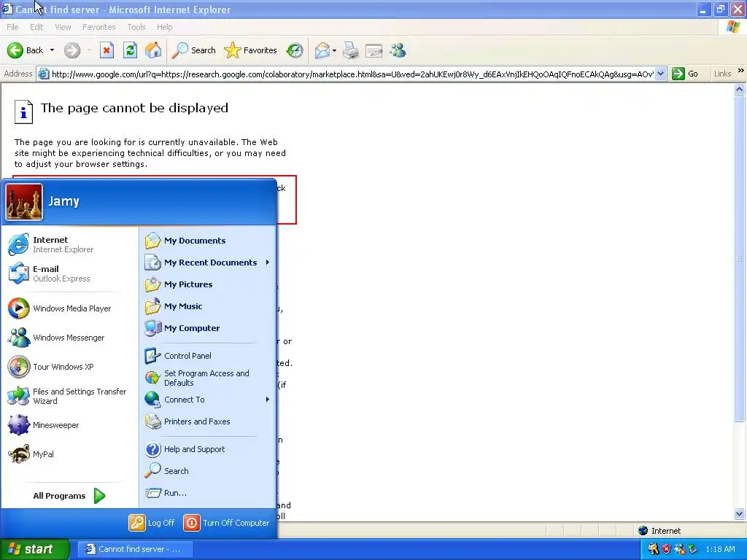Open Printers and Faxes

coord(187,421)
